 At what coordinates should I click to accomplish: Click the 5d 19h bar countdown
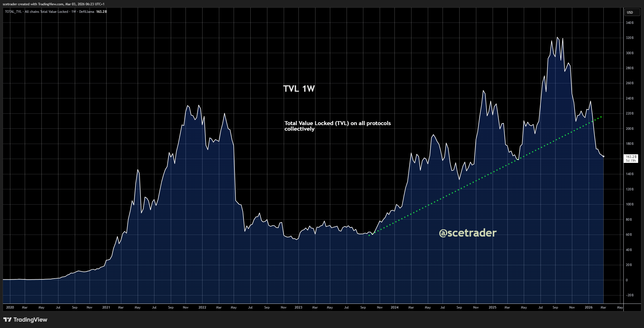tap(631, 161)
